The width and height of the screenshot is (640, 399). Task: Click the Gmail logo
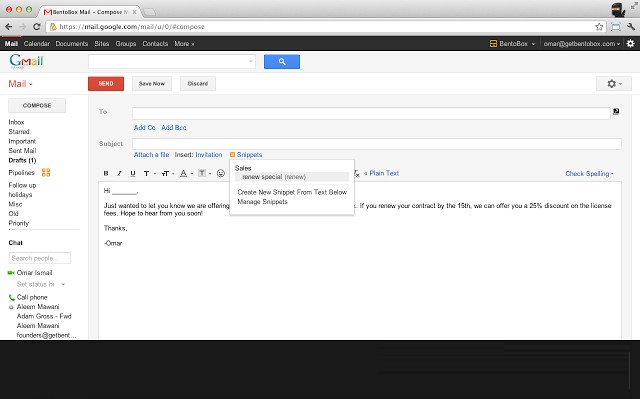click(x=26, y=61)
